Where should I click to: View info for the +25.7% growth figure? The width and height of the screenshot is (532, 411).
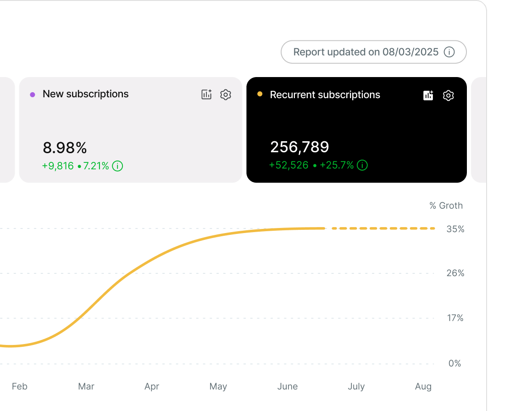pyautogui.click(x=362, y=165)
